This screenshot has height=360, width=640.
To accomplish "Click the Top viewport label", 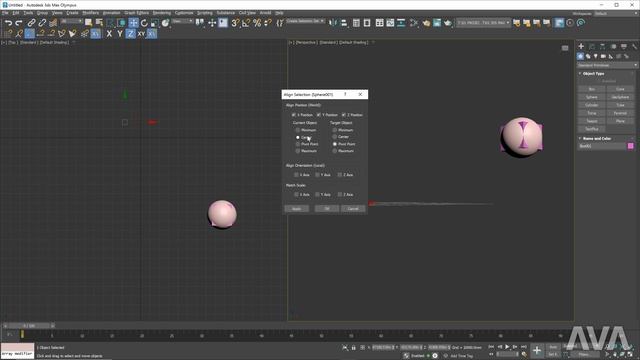I will pyautogui.click(x=12, y=42).
